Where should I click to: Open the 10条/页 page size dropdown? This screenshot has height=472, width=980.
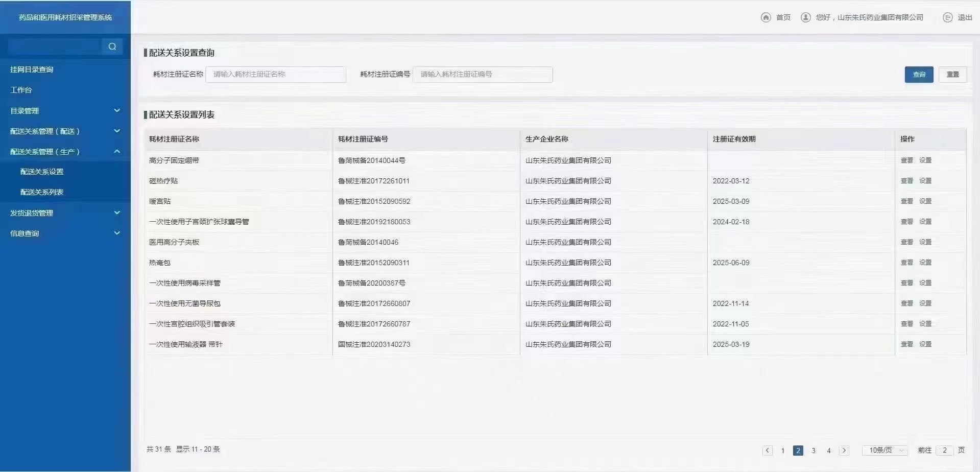pos(885,451)
